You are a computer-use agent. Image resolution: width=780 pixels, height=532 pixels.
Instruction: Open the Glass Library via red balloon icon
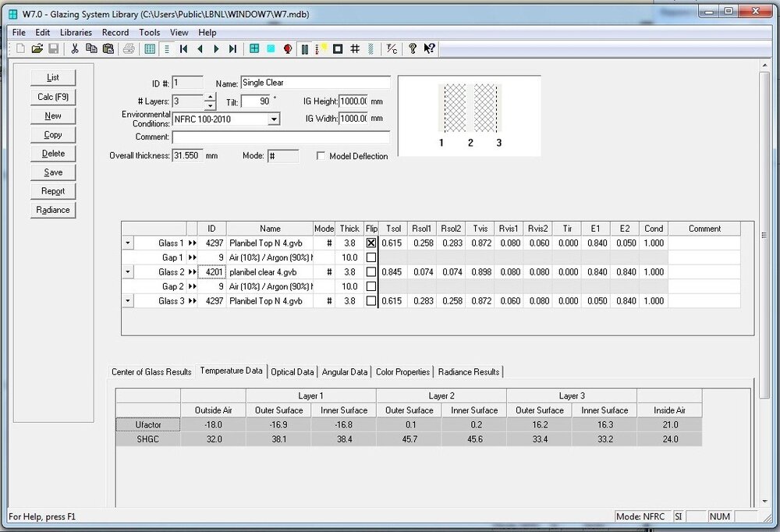click(x=287, y=48)
